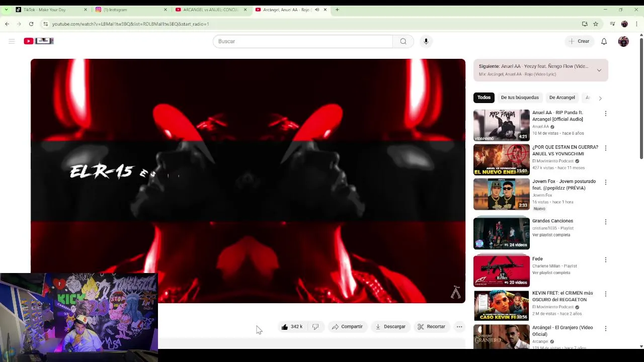
Task: Open options for Anuel AA RIP Panda video
Action: (x=606, y=114)
